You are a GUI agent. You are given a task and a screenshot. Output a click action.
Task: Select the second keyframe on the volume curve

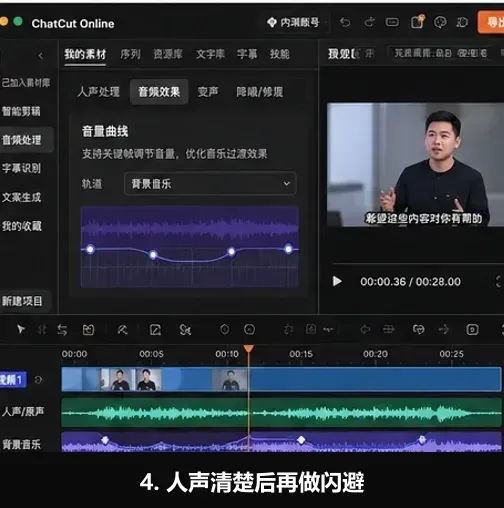tap(153, 255)
